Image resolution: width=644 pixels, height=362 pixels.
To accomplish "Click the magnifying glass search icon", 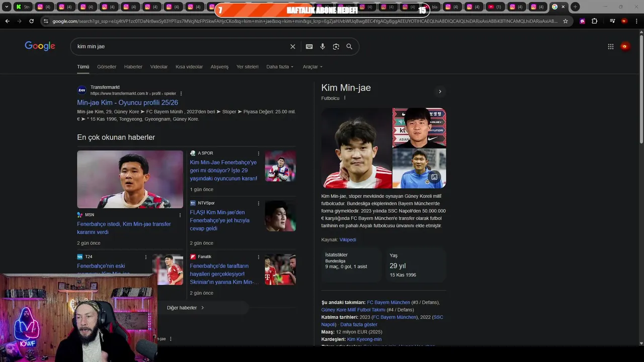I will (x=349, y=46).
